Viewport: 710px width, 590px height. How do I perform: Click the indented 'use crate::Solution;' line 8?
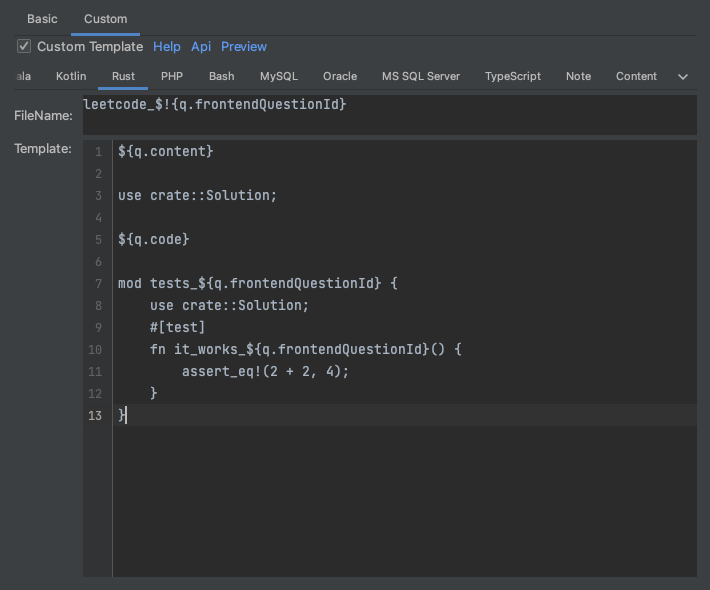229,305
